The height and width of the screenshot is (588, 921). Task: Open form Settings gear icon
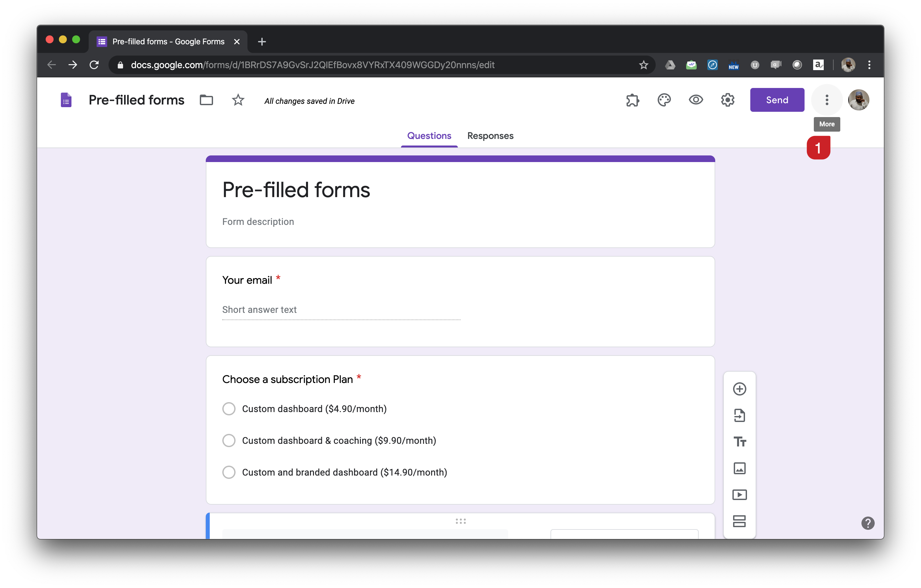tap(727, 100)
